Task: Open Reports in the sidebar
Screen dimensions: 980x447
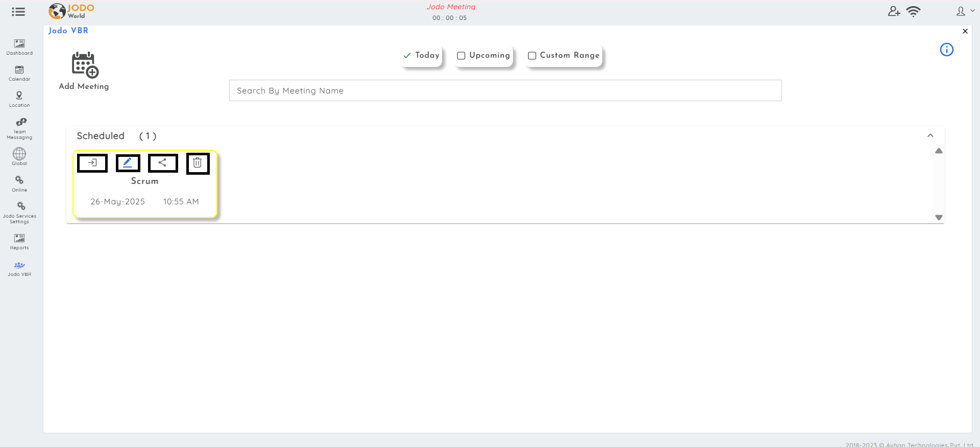Action: click(19, 242)
